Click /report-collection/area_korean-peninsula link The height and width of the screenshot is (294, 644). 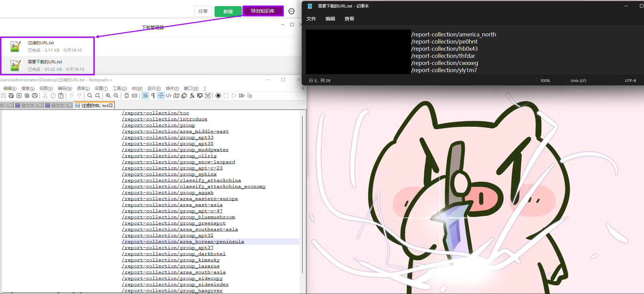[183, 242]
